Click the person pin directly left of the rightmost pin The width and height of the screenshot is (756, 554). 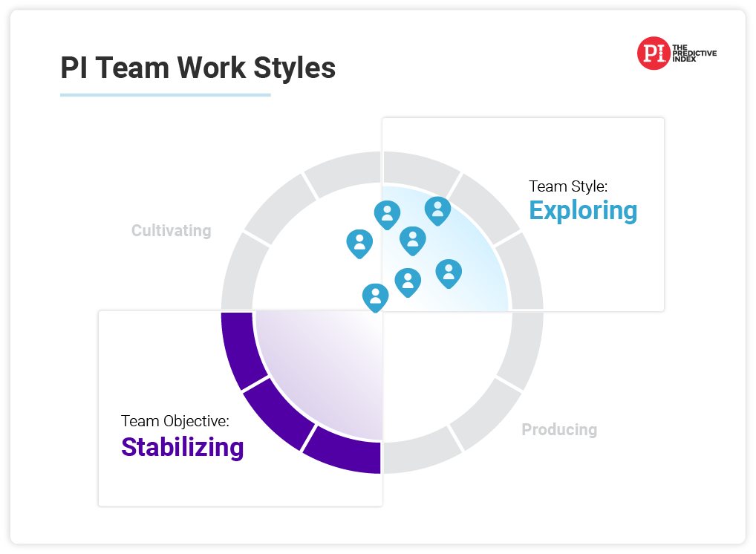(408, 282)
